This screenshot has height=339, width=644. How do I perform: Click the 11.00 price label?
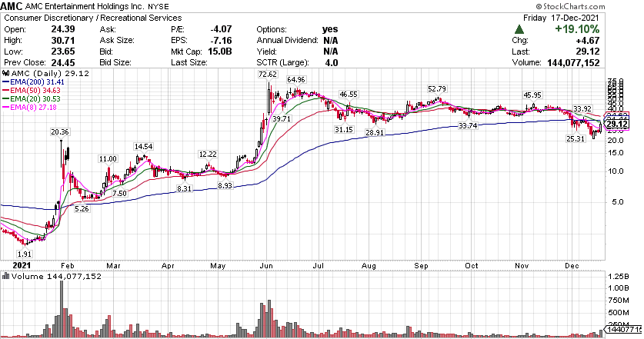[x=108, y=159]
